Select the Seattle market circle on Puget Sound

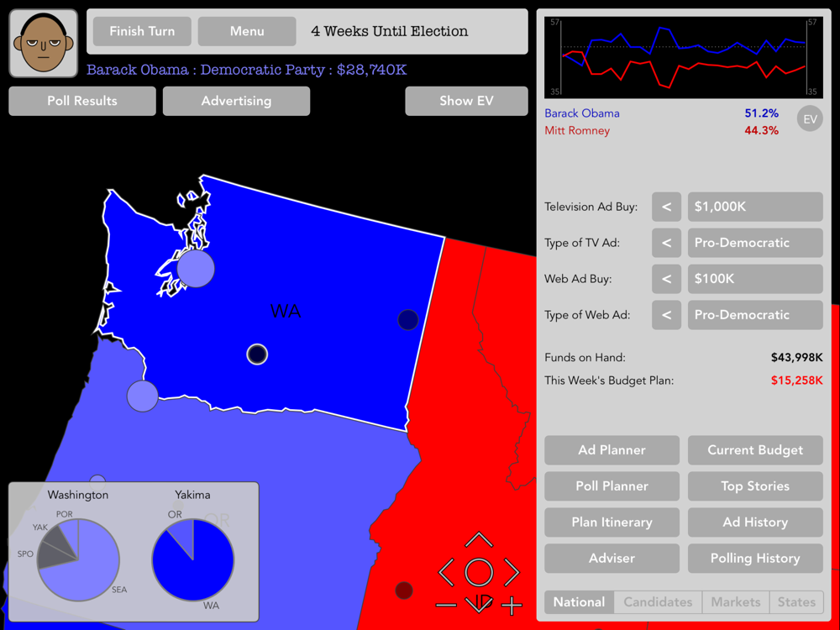[x=196, y=269]
